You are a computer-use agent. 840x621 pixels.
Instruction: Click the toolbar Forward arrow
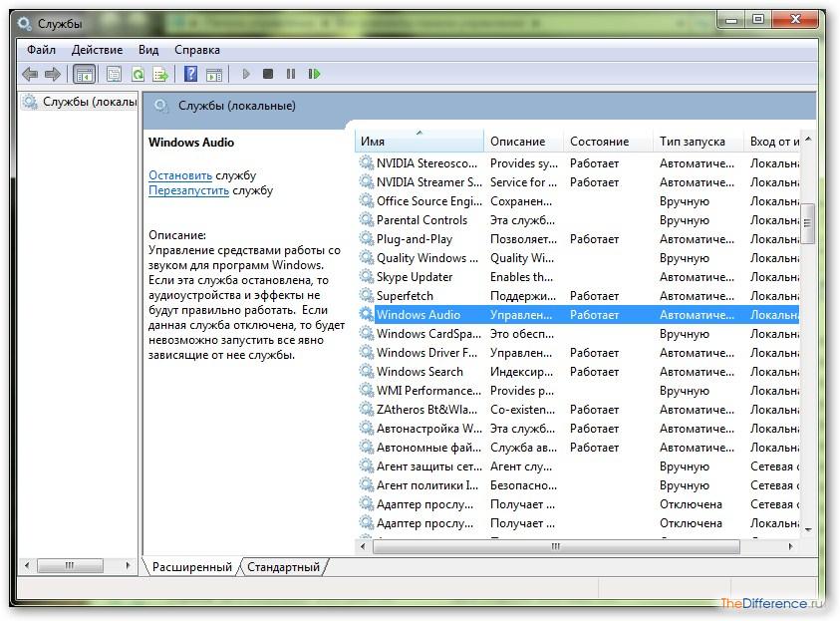pyautogui.click(x=53, y=74)
